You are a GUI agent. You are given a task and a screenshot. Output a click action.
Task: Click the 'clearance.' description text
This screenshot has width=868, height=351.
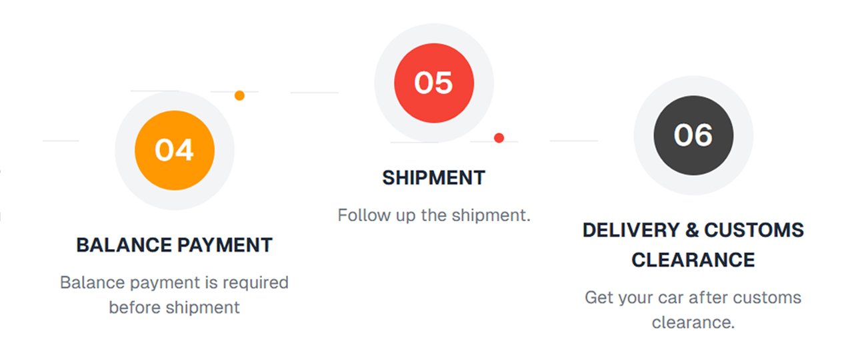pyautogui.click(x=693, y=322)
